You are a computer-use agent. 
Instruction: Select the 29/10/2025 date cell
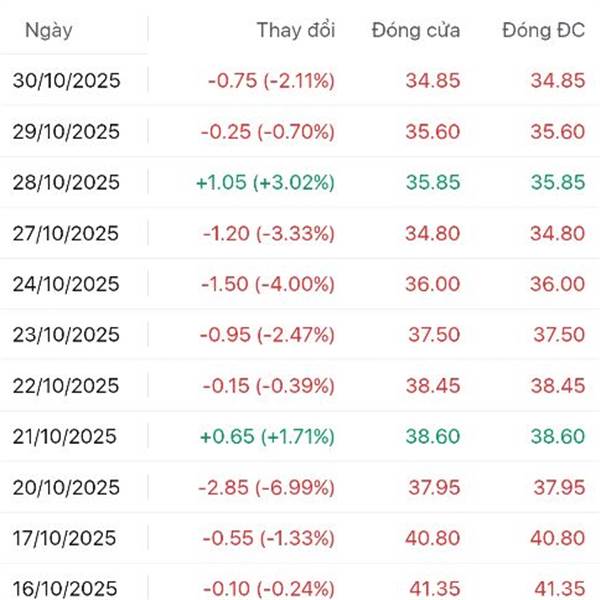(66, 132)
